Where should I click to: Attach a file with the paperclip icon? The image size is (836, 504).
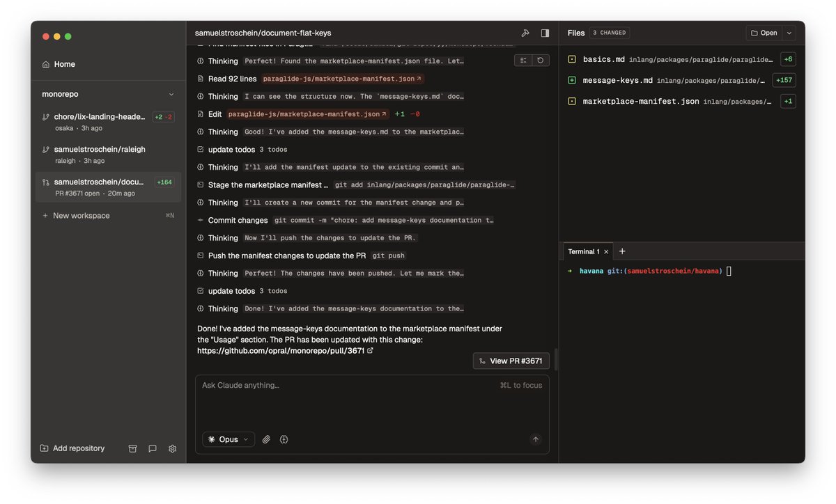click(x=266, y=439)
